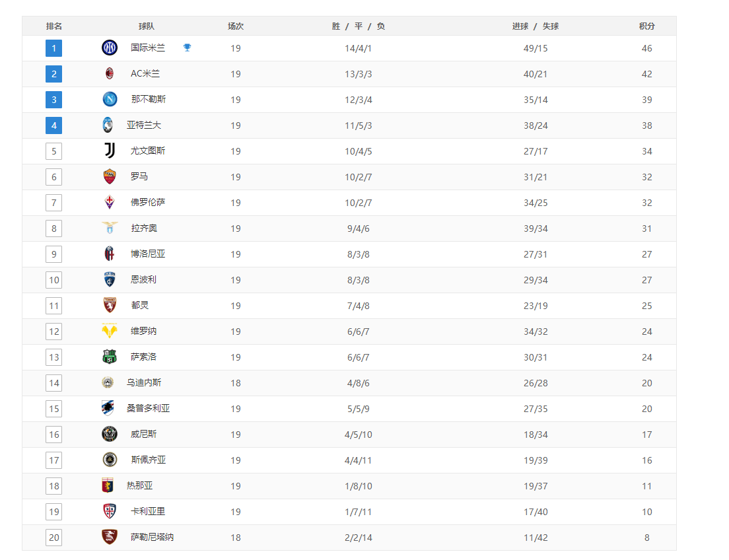Open the 桑普多利亚 team link

149,408
